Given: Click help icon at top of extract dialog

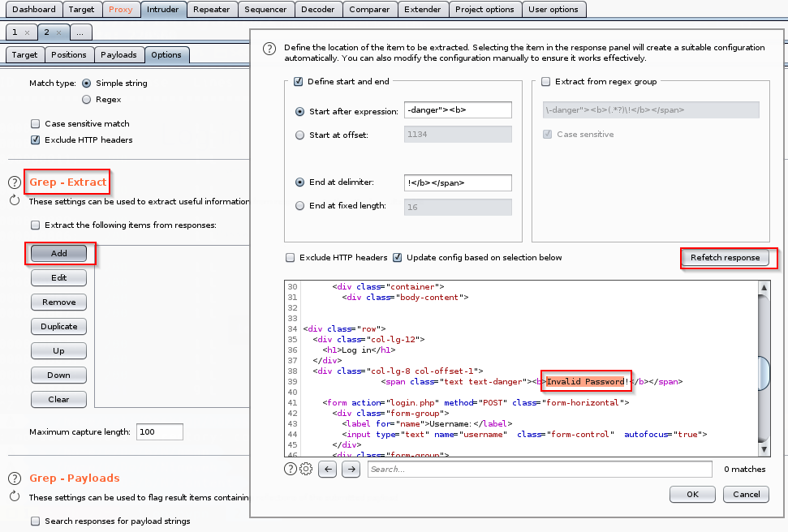Looking at the screenshot, I should (270, 49).
